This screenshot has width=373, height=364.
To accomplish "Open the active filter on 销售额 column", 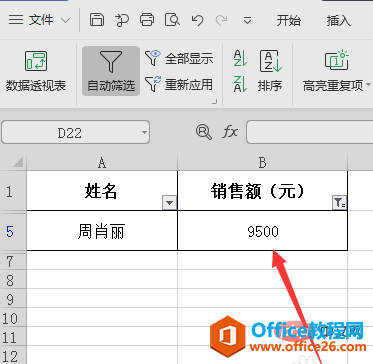I will (339, 202).
